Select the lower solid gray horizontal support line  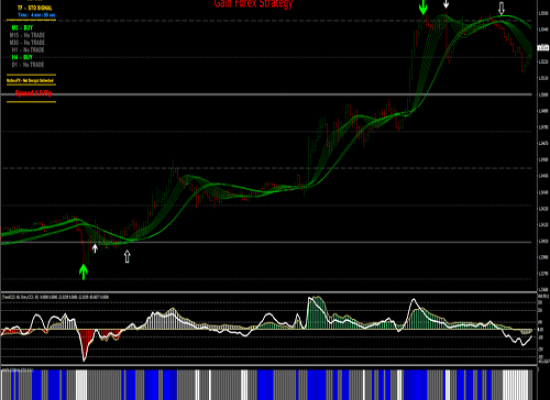coord(267,242)
